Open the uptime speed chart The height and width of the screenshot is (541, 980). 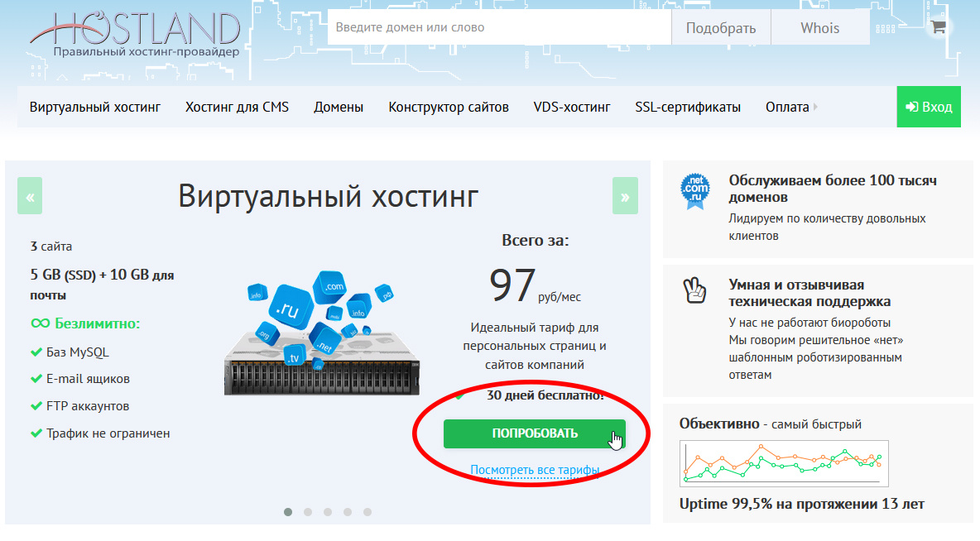tap(784, 463)
